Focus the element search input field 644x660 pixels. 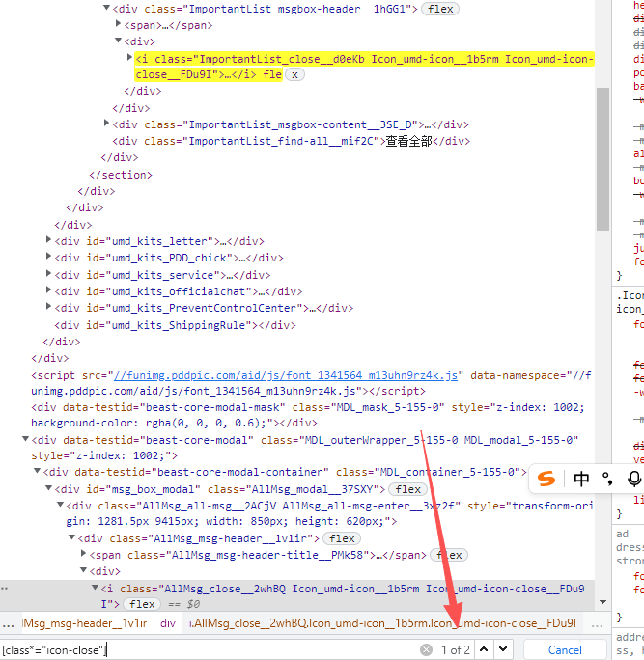coord(209,650)
